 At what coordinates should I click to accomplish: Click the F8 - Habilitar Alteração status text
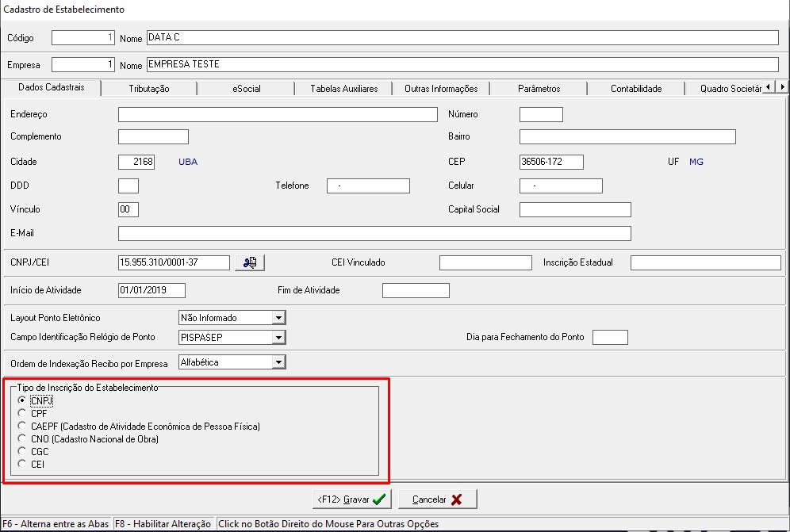tap(163, 524)
